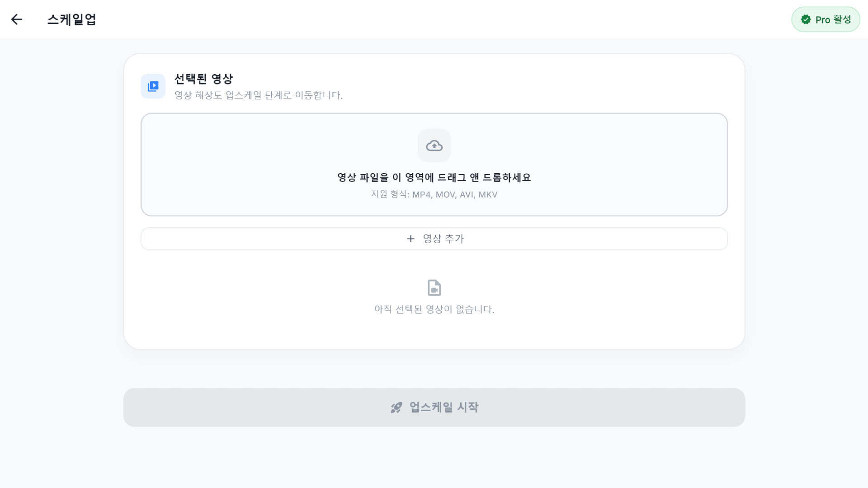Viewport: 868px width, 488px height.
Task: Click the plus icon next to 영상 추가
Action: coord(410,239)
